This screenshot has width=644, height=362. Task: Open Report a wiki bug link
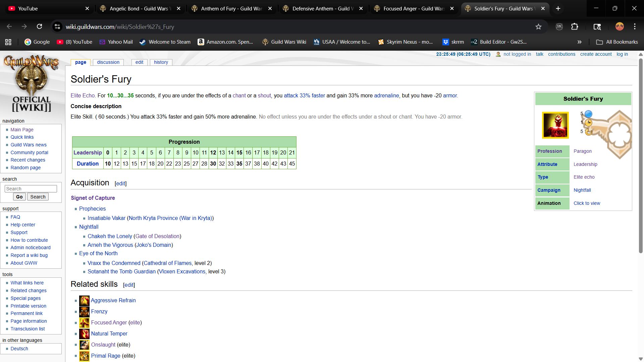click(x=29, y=255)
